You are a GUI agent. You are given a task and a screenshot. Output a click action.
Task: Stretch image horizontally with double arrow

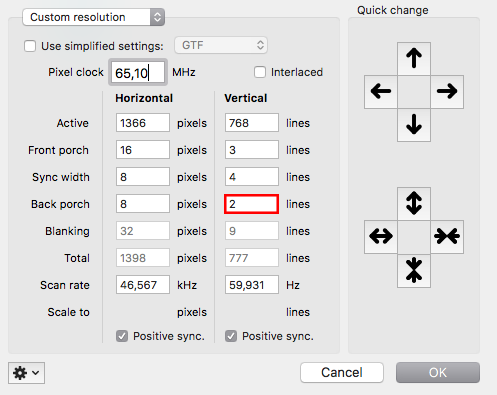(381, 237)
